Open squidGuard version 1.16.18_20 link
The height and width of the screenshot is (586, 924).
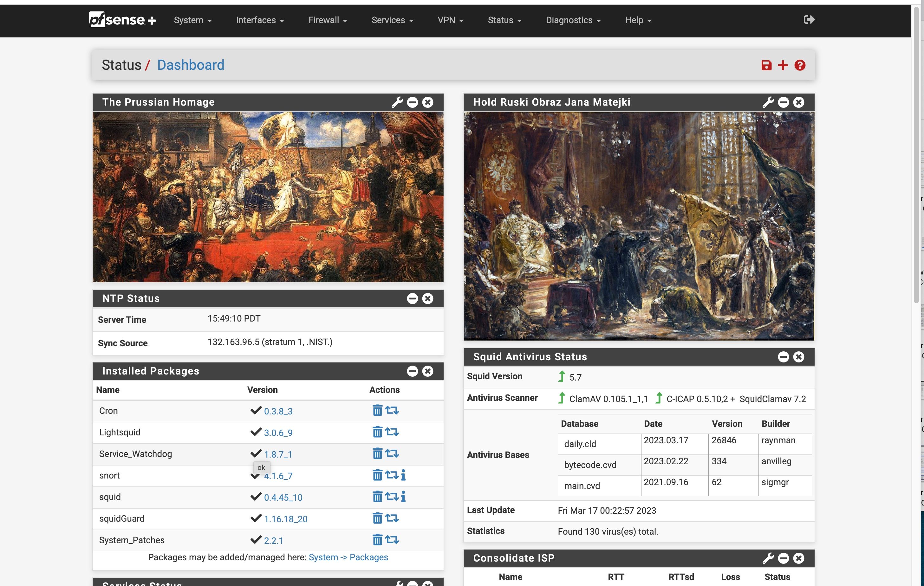click(x=286, y=519)
